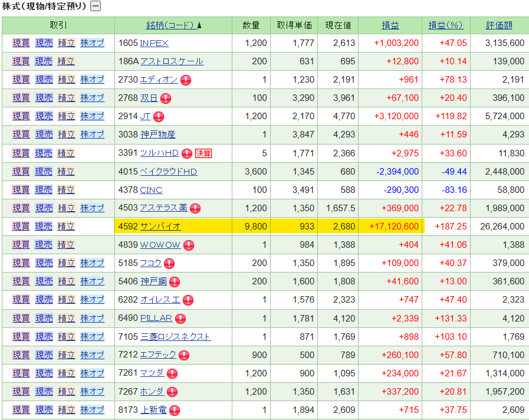Viewport: 529px width, 420px height.
Task: Collapse the 株式(現物/特定預り) section
Action: click(x=95, y=6)
